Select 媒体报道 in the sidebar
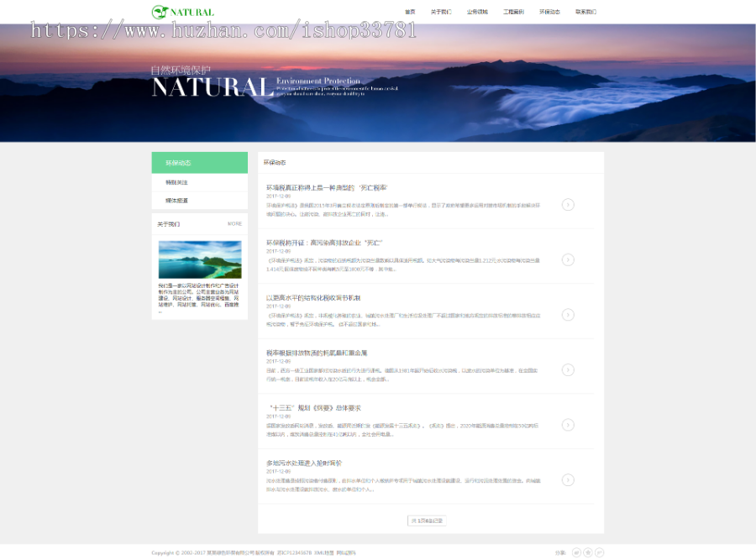Image resolution: width=756 pixels, height=560 pixels. click(x=199, y=201)
